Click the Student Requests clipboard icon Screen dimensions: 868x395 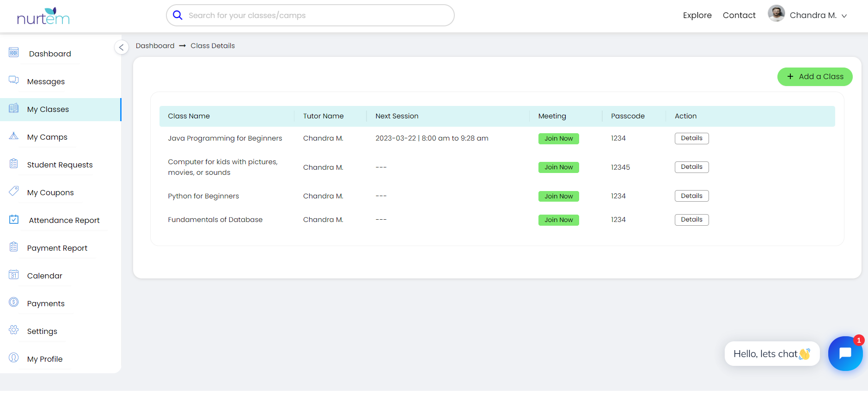14,164
